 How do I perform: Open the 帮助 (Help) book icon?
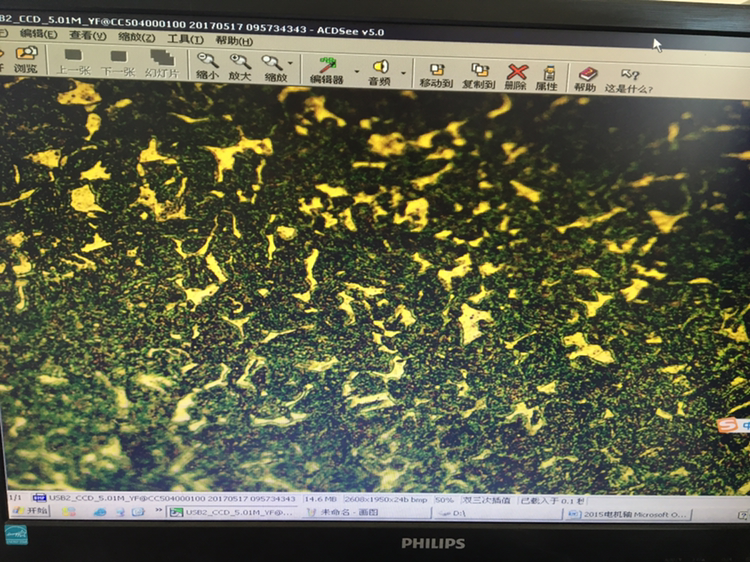coord(586,79)
